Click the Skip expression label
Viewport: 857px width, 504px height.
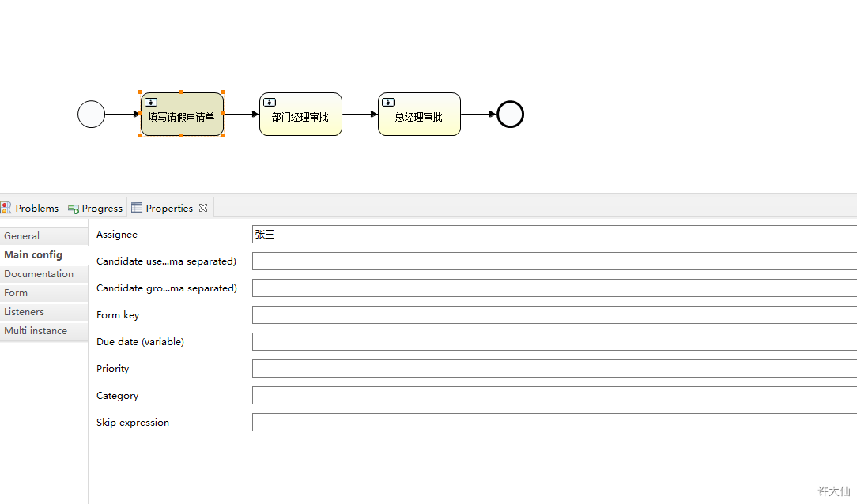click(x=133, y=423)
